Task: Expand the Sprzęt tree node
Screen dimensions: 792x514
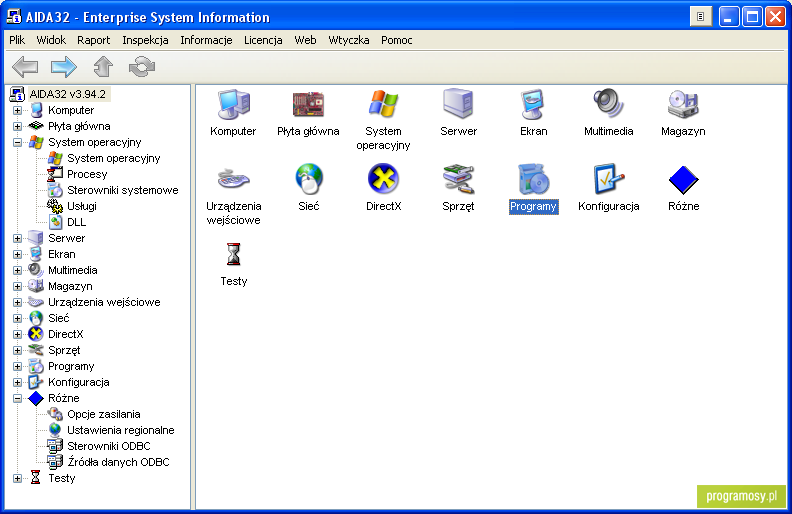Action: (17, 350)
